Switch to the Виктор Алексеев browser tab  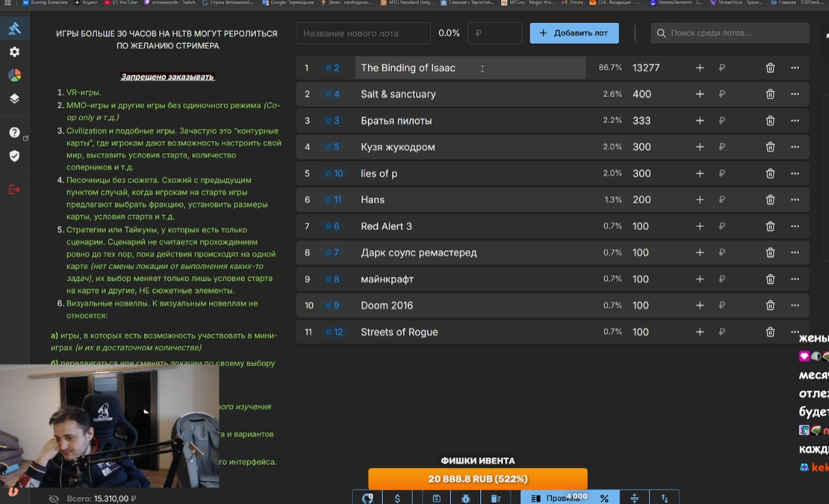(44, 3)
